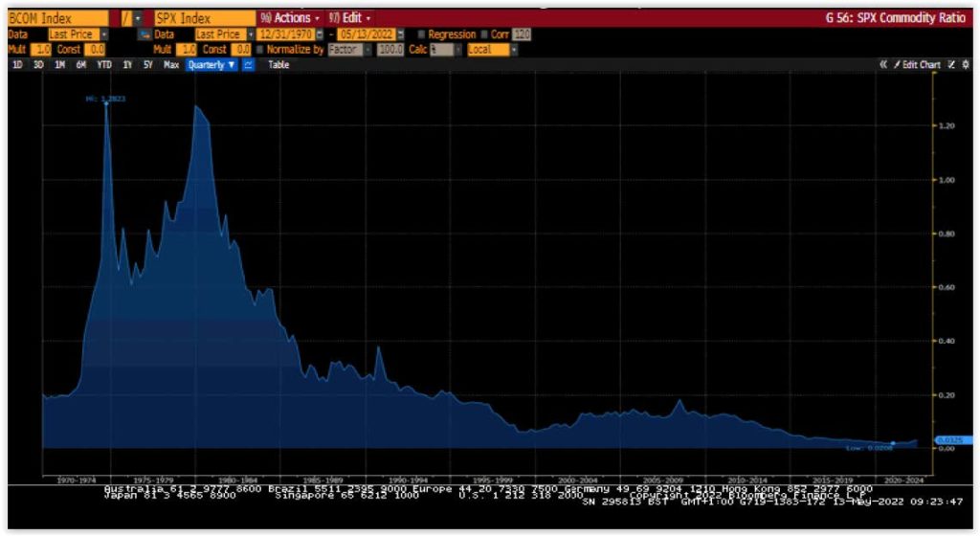The height and width of the screenshot is (536, 980).
Task: Click the Edit Chart button
Action: (x=917, y=65)
